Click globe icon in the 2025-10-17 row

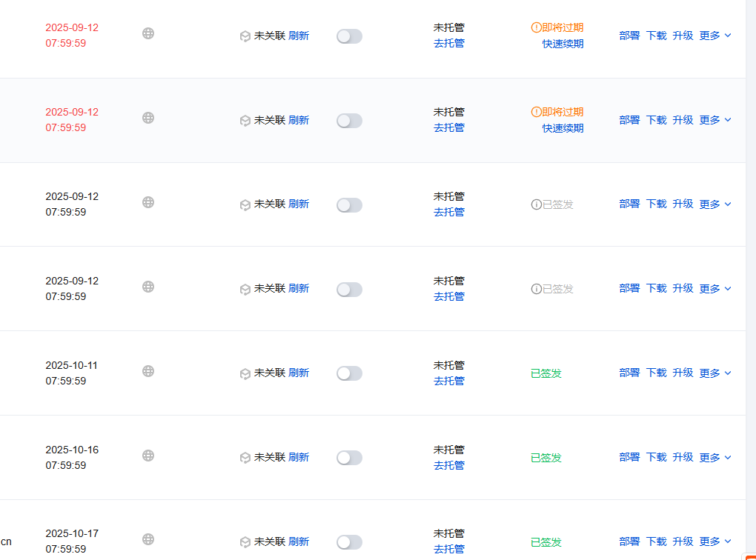pyautogui.click(x=148, y=539)
